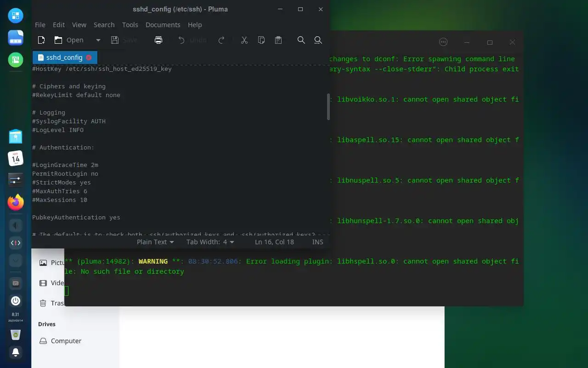Viewport: 588px width, 368px height.
Task: Expand the dock tray chevron
Action: click(x=16, y=260)
